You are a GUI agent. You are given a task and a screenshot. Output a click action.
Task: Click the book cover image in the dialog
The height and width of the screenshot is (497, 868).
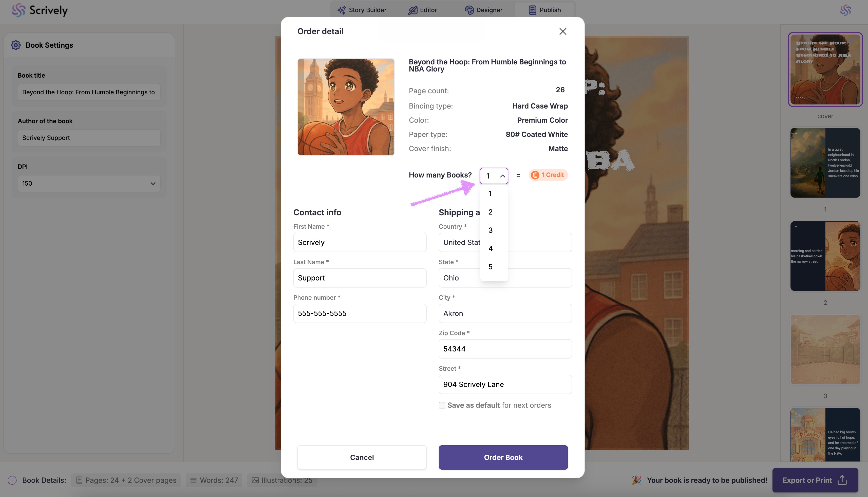point(346,107)
